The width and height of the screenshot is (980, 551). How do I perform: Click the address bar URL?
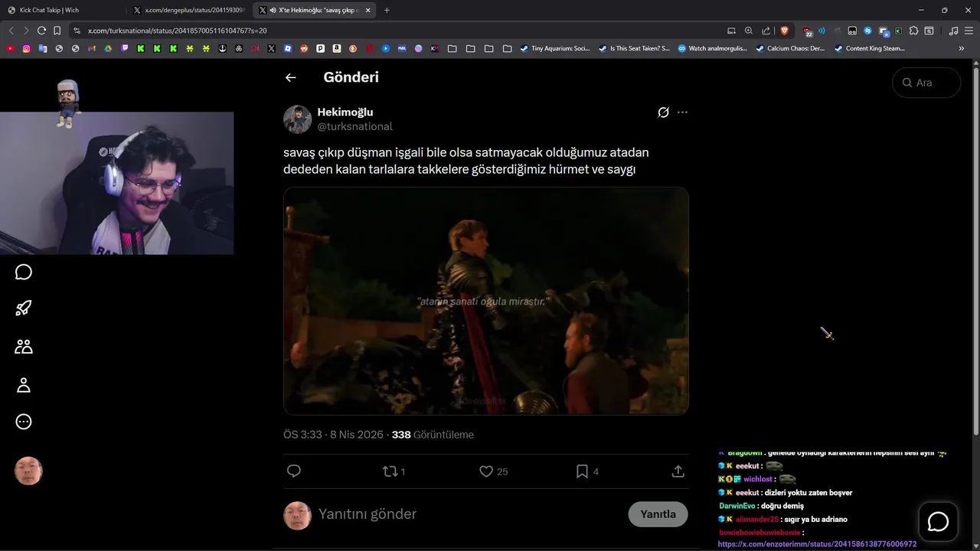178,31
